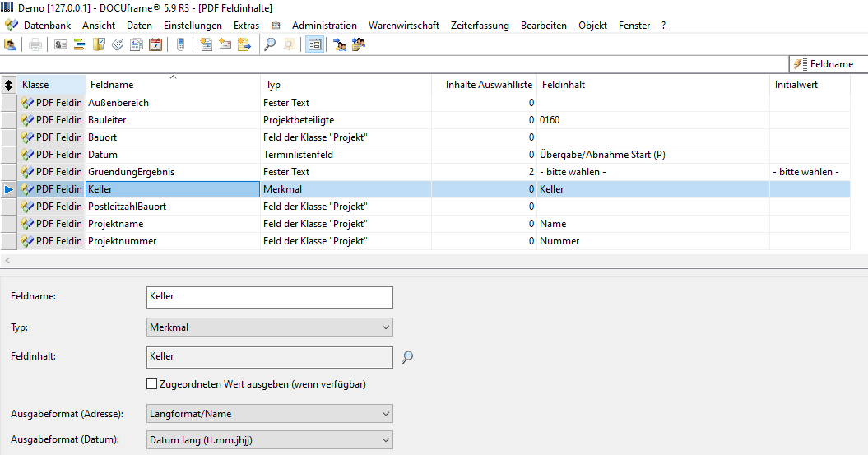Click the lookup magnifier beside Feldinhalt

(x=407, y=358)
